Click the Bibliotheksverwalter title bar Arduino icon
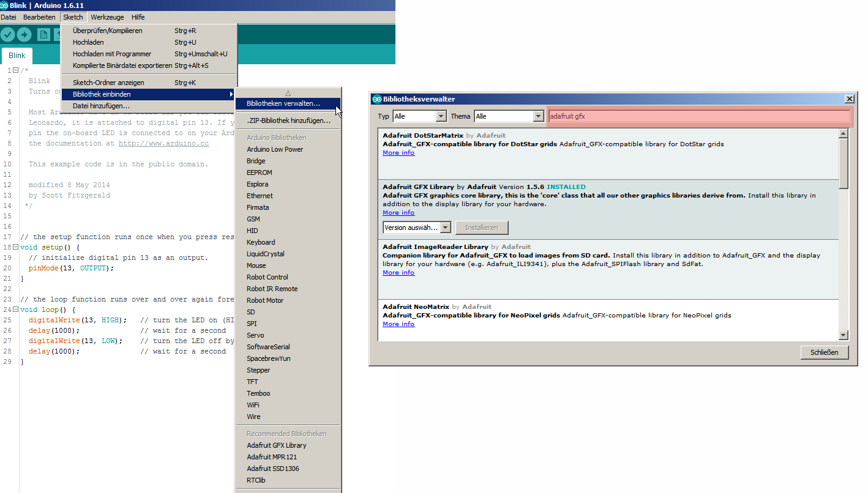This screenshot has height=493, width=868. (376, 99)
